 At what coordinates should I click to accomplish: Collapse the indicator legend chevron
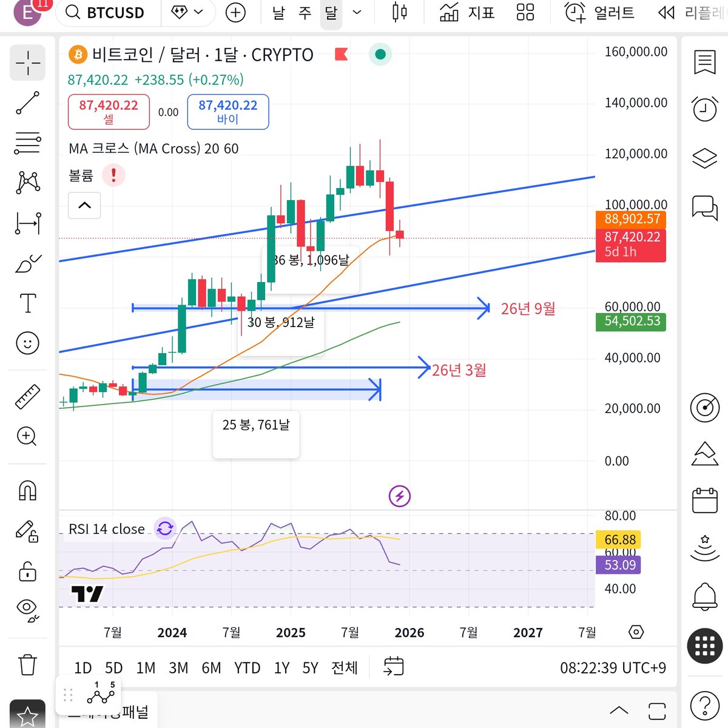[84, 205]
